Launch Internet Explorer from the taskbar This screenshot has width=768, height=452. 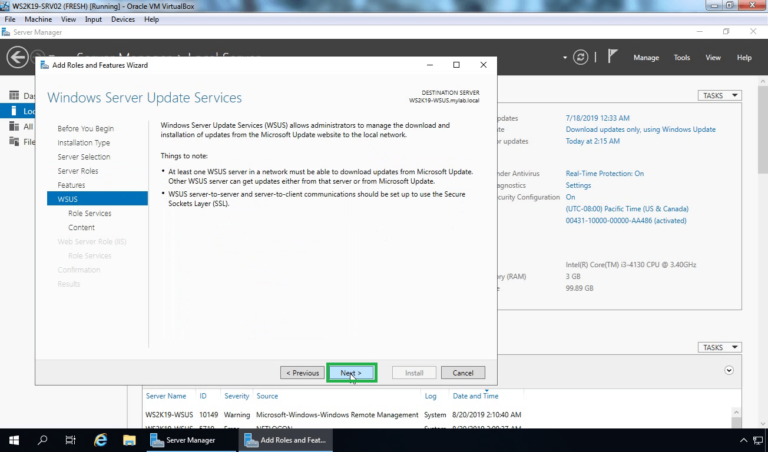[100, 439]
